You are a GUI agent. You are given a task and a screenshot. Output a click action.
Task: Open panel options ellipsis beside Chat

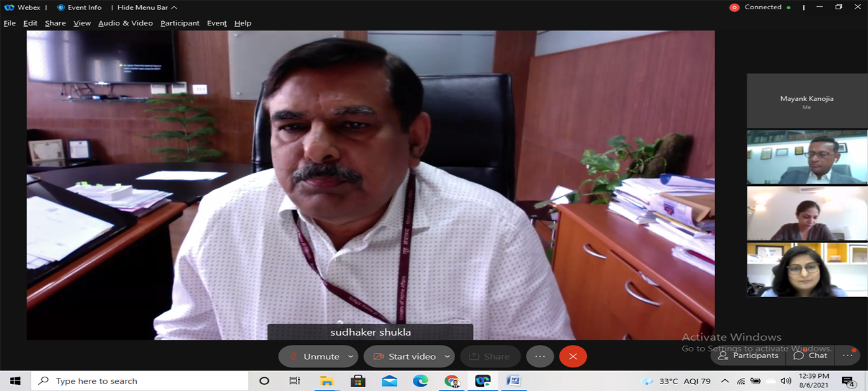click(x=847, y=356)
